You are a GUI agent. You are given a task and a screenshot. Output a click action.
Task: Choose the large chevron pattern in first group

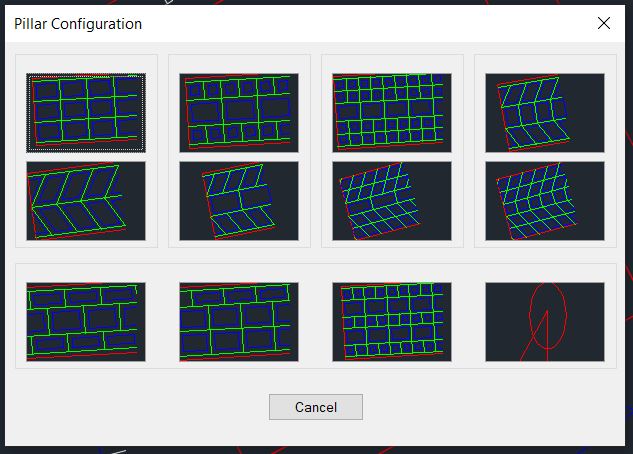pos(86,201)
